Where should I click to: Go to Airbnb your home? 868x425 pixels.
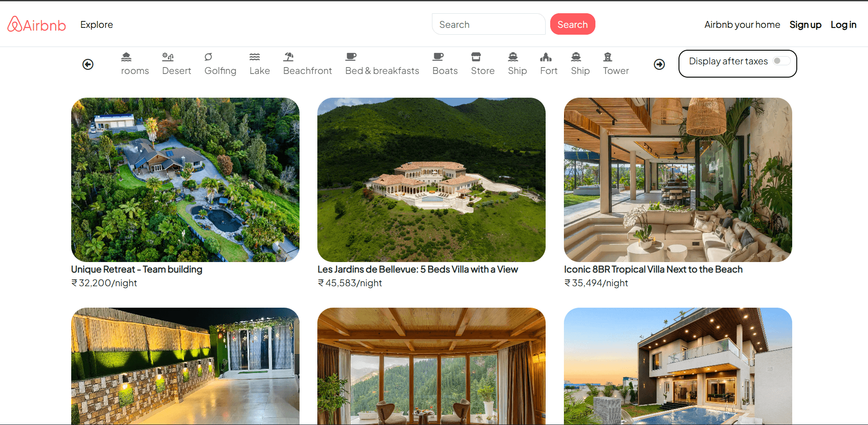pyautogui.click(x=742, y=25)
